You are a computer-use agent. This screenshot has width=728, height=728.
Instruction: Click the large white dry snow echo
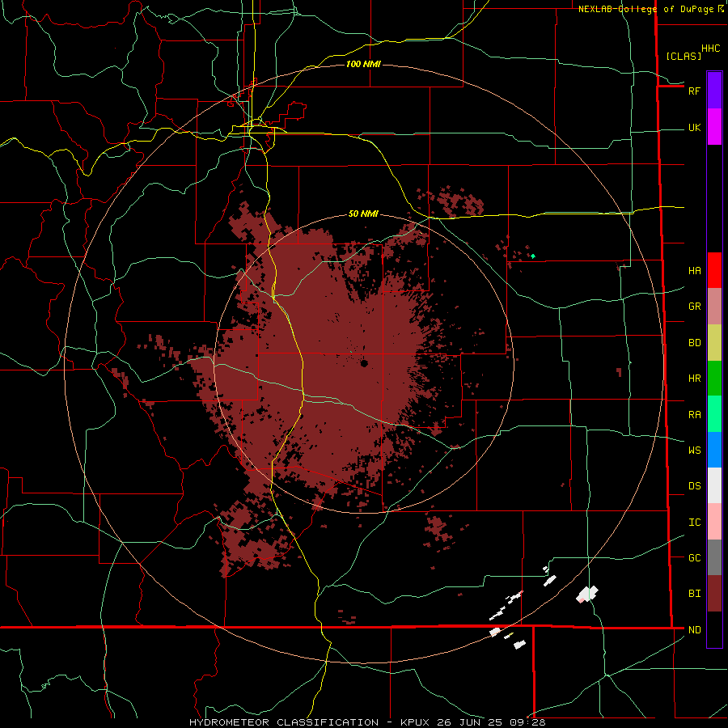587,594
